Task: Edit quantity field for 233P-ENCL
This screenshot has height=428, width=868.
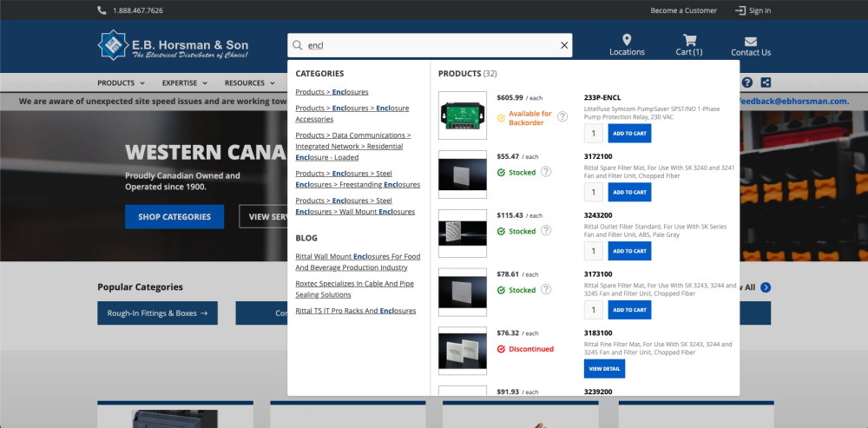Action: pyautogui.click(x=594, y=134)
